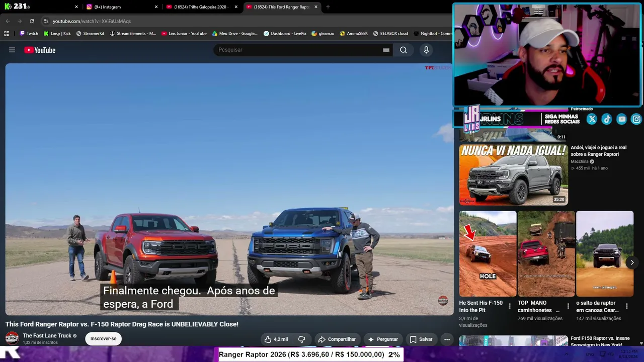Image resolution: width=644 pixels, height=362 pixels.
Task: Open the AmmoSEEK bookmark
Action: (354, 34)
